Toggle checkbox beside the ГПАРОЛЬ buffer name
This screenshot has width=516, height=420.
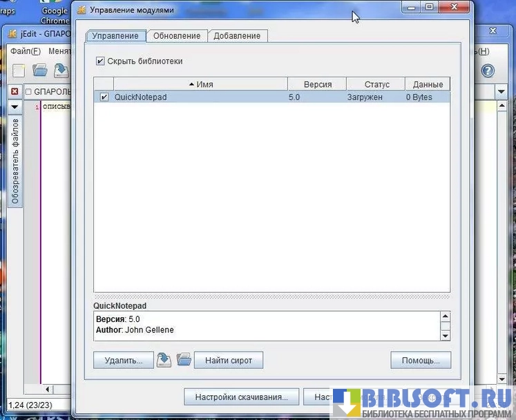28,92
